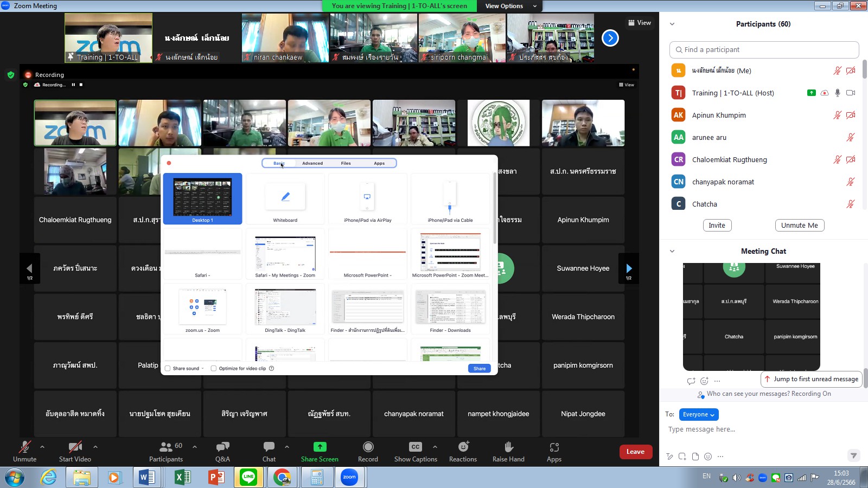The image size is (868, 488).
Task: Click the green encryption shield icon
Action: pos(11,75)
